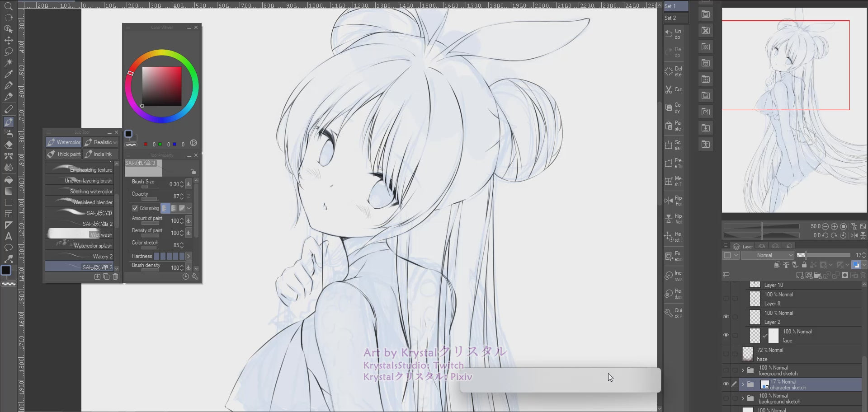The width and height of the screenshot is (868, 412).
Task: Hide Layer 2 using its eye icon
Action: click(x=726, y=317)
